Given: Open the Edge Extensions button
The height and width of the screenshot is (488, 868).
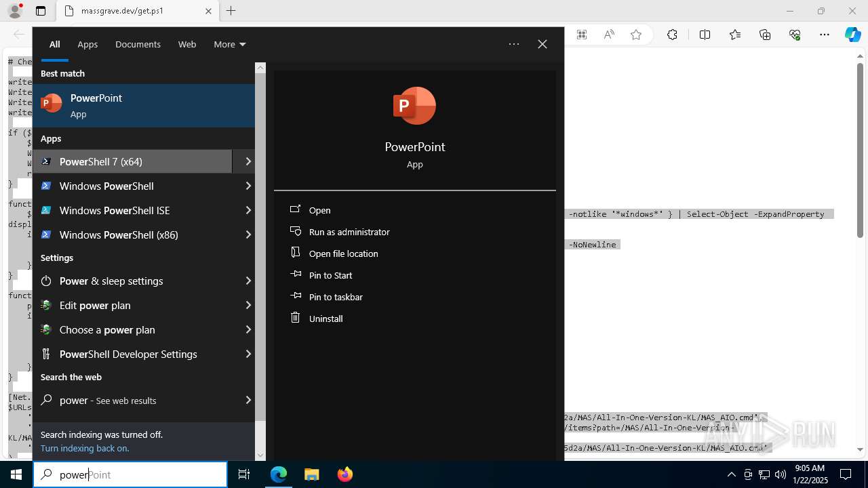Looking at the screenshot, I should [672, 35].
